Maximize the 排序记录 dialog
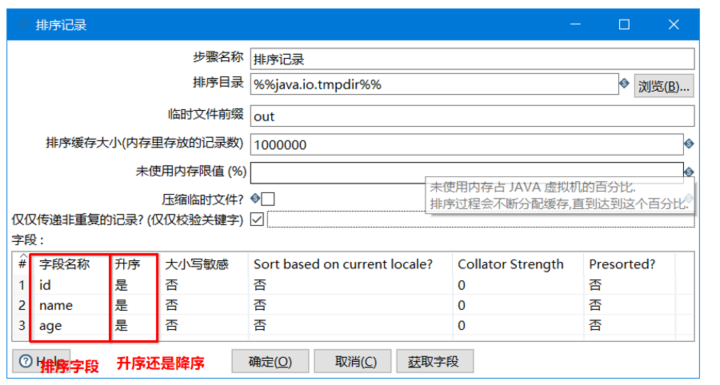Image resolution: width=720 pixels, height=385 pixels. click(x=624, y=24)
